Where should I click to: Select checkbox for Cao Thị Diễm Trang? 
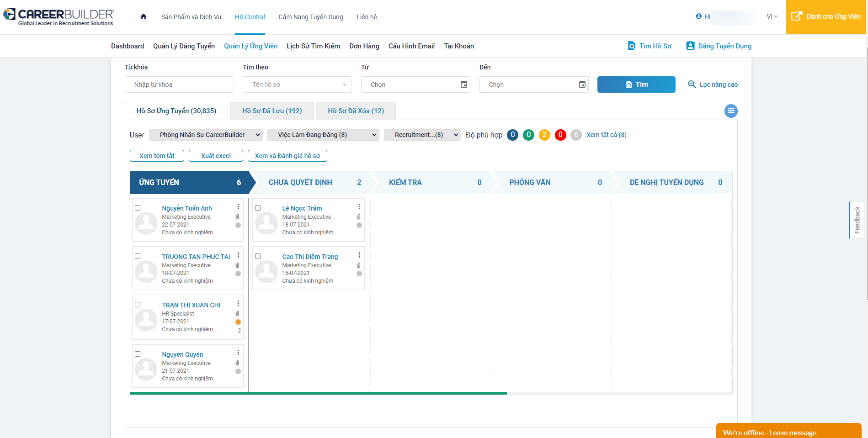(x=258, y=256)
